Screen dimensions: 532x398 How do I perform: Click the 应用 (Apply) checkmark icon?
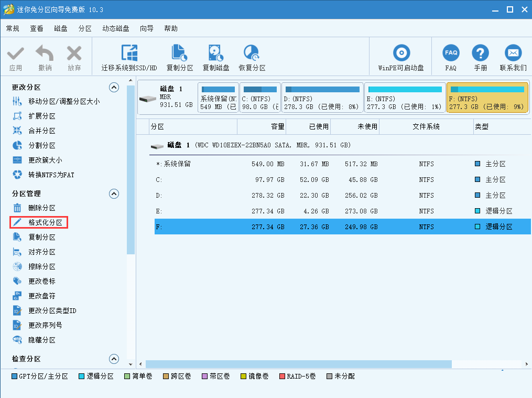[16, 53]
